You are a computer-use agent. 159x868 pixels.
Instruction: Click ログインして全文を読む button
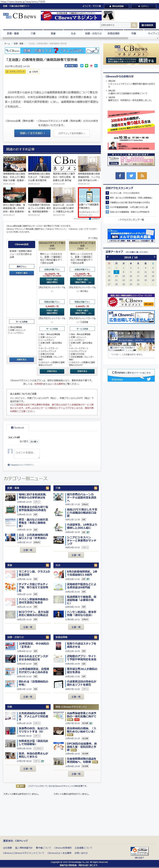click(72, 133)
